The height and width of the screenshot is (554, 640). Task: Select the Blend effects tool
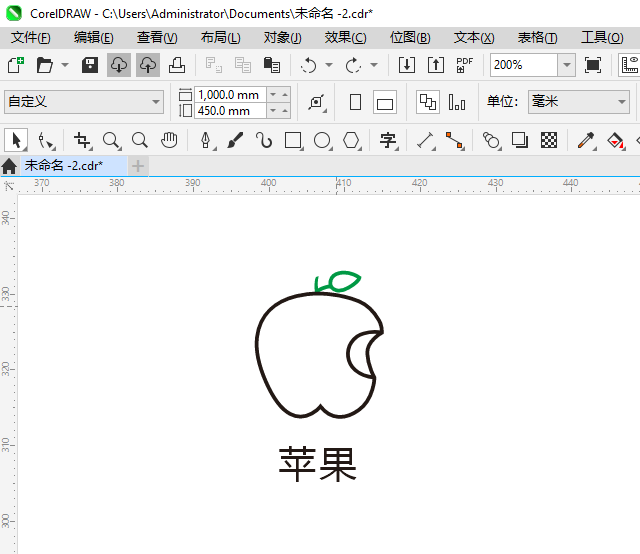point(491,140)
